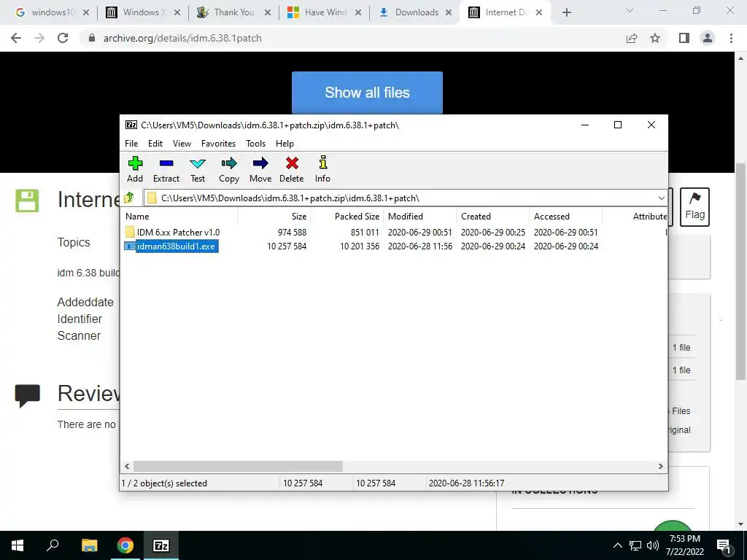Click the Copy toolbar icon
Screen dimensions: 747x560
[x=228, y=169]
